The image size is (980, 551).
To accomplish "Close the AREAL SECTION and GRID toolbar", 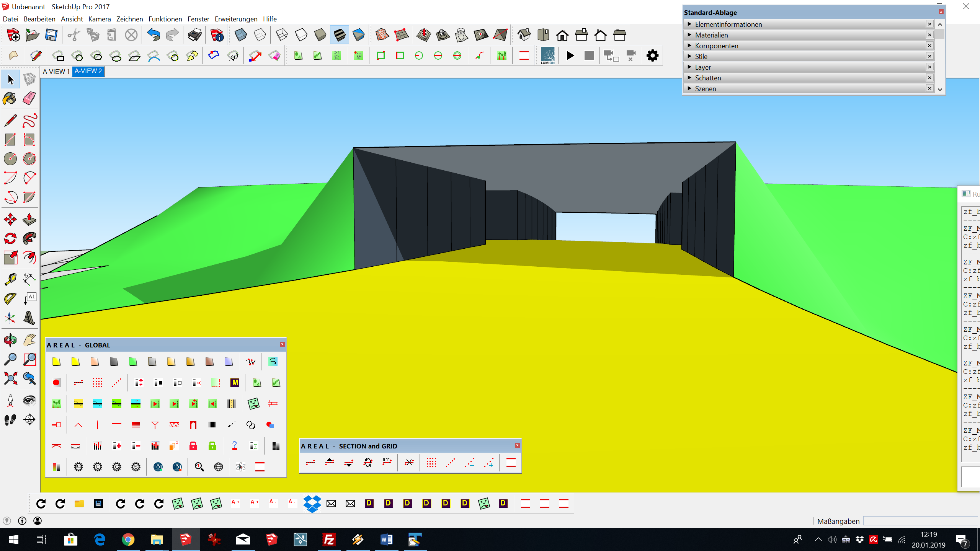I will pos(517,445).
